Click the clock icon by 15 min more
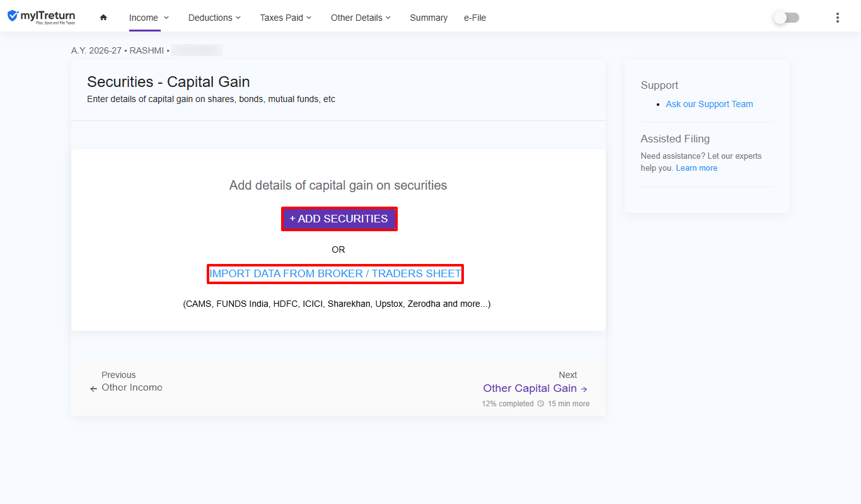 pos(541,404)
